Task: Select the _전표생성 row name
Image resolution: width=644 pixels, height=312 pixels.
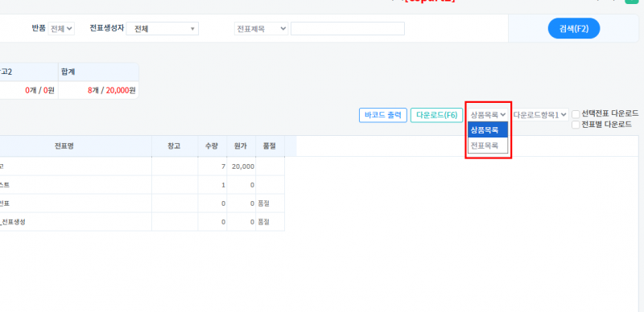Action: click(x=13, y=222)
